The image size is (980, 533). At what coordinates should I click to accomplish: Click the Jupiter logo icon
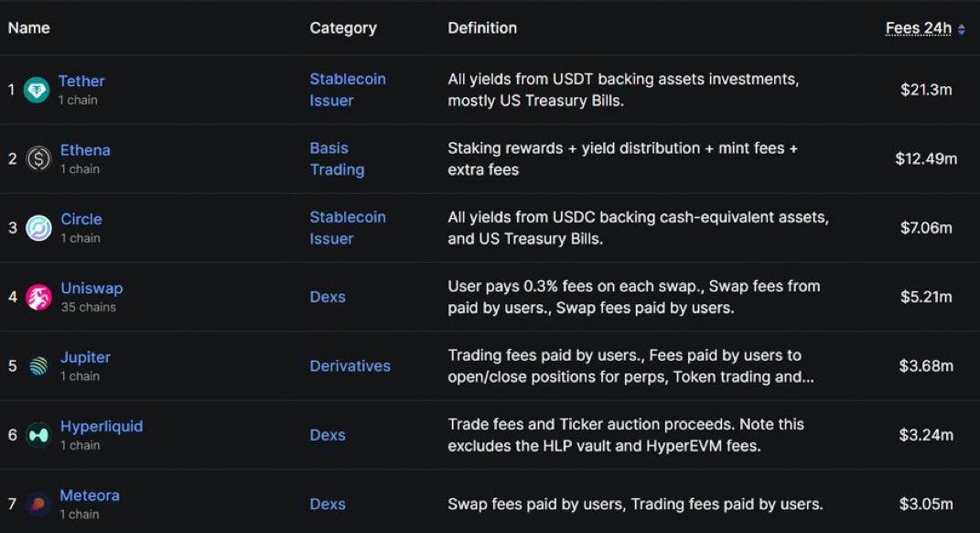[38, 366]
